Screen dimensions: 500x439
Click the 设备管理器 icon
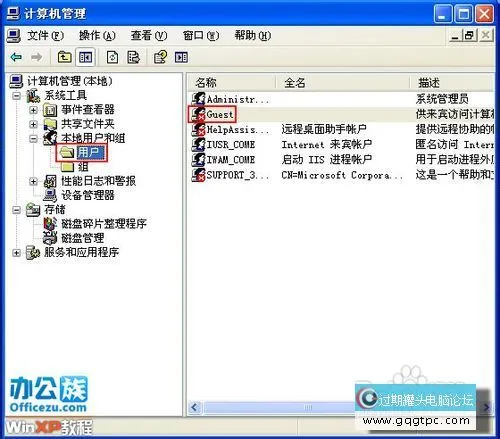[x=50, y=195]
